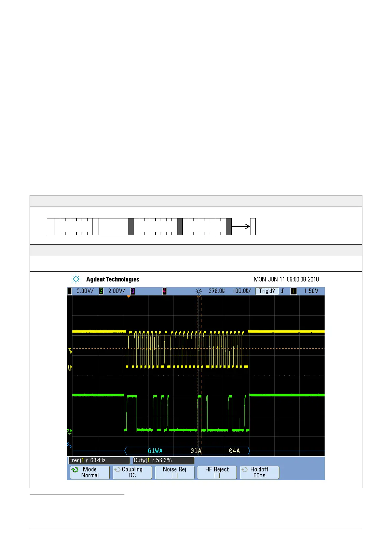Select the decoded 04A serial byte

point(234,451)
